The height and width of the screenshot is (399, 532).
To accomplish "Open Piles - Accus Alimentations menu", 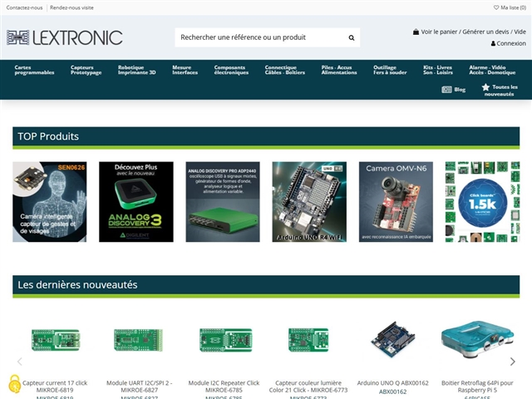I will [x=339, y=70].
